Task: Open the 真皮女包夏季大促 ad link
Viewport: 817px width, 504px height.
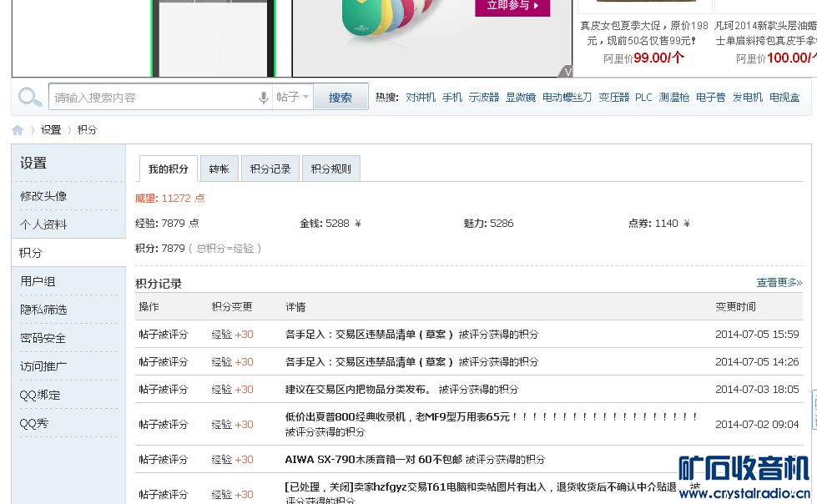Action: tap(643, 33)
